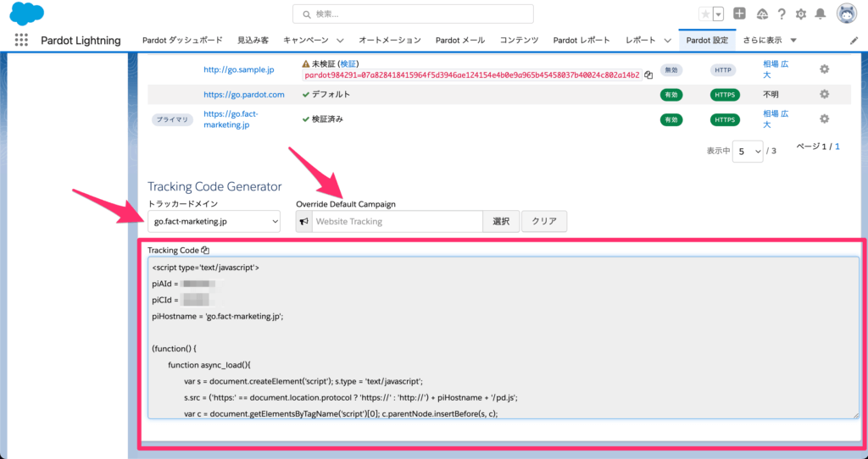868x459 pixels.
Task: Open the キャンペーン tab
Action: [305, 41]
